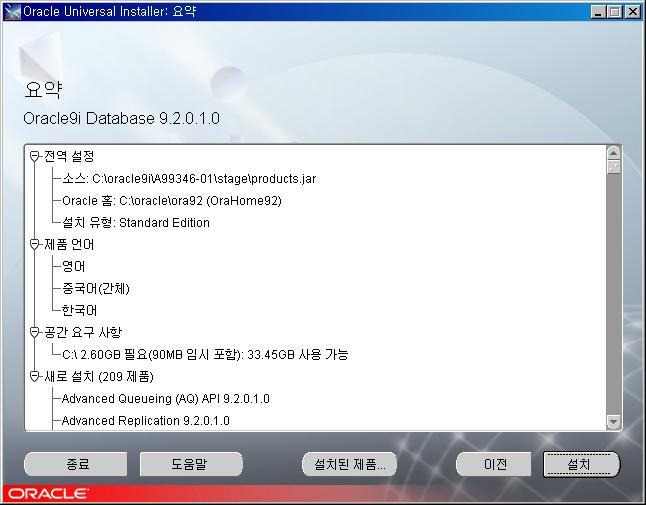
Task: Select 설치 유형: Standard Edition row
Action: tap(136, 222)
